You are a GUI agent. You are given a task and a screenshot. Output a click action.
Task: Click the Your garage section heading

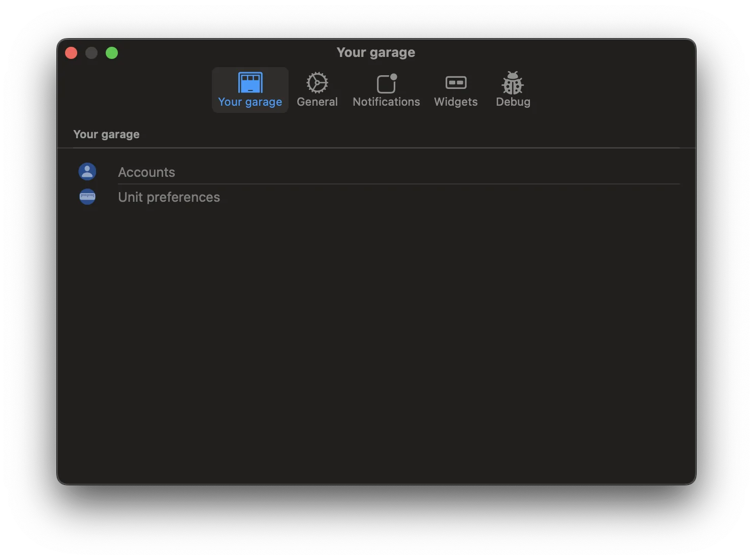point(106,134)
